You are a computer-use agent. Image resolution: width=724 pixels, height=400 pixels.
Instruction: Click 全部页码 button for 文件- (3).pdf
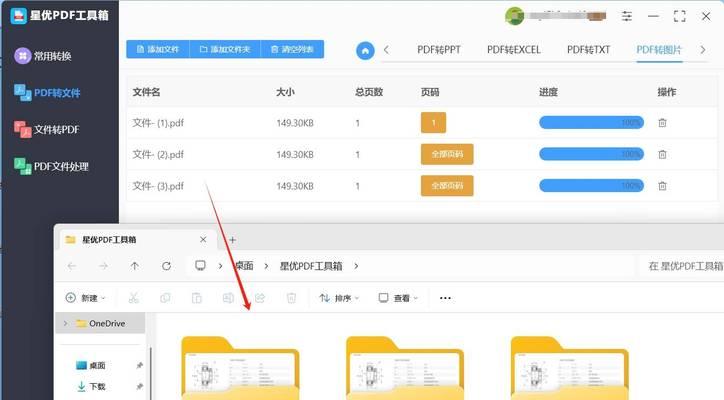pyautogui.click(x=447, y=186)
